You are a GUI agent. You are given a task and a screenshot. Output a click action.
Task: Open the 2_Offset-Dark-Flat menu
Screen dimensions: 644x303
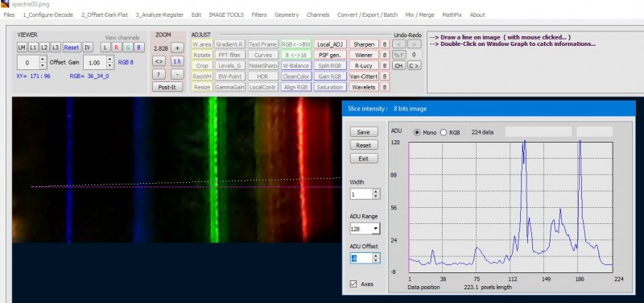point(105,15)
